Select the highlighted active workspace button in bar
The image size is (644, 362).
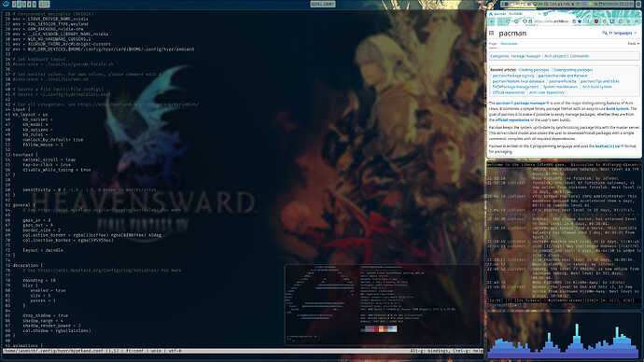(x=45, y=4)
